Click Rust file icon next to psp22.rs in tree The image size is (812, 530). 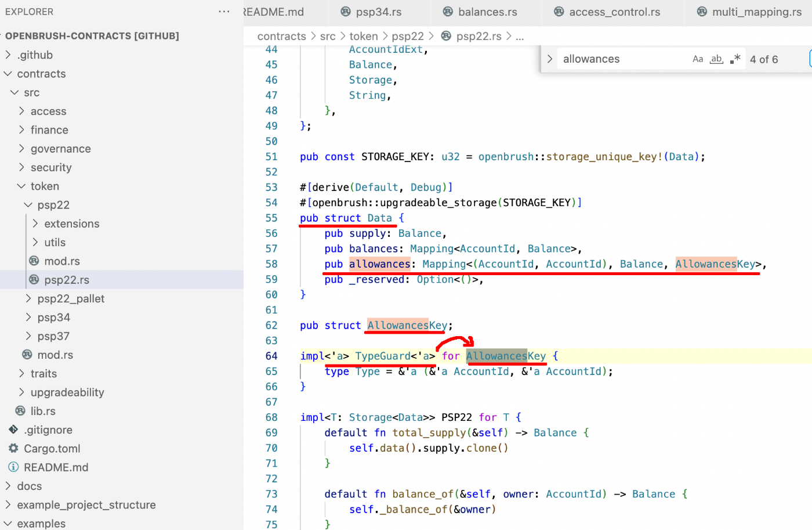click(x=34, y=280)
